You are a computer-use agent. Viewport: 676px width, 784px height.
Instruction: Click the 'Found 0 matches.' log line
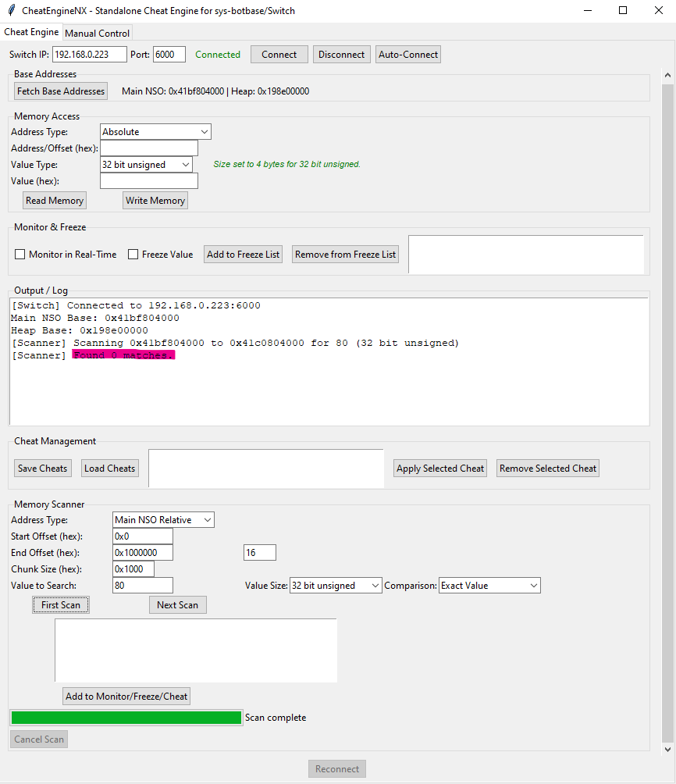[123, 355]
